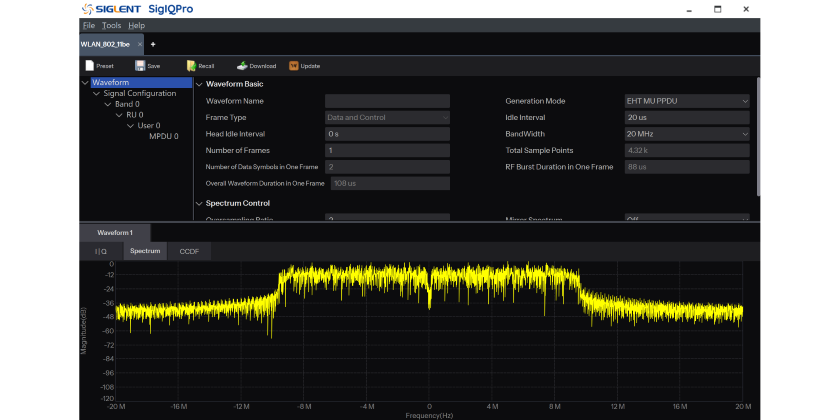Open the Help menu
This screenshot has height=420, width=840.
(x=136, y=25)
